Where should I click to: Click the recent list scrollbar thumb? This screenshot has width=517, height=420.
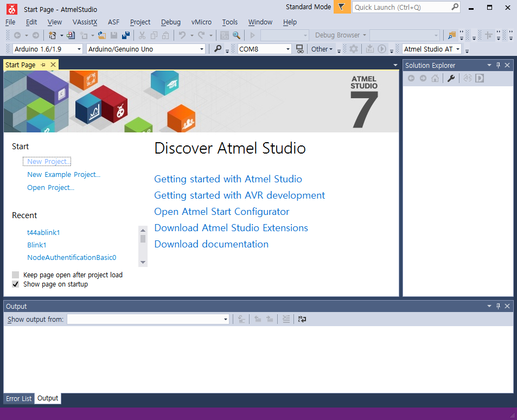143,239
